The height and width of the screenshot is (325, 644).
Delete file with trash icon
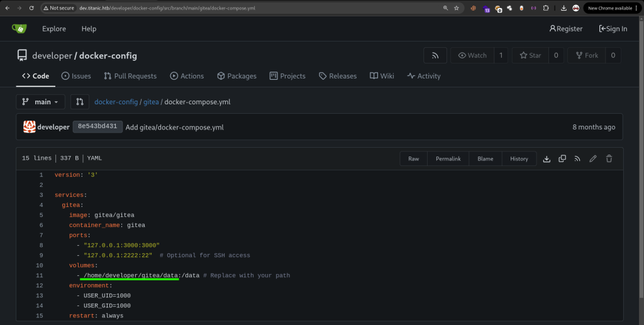609,159
